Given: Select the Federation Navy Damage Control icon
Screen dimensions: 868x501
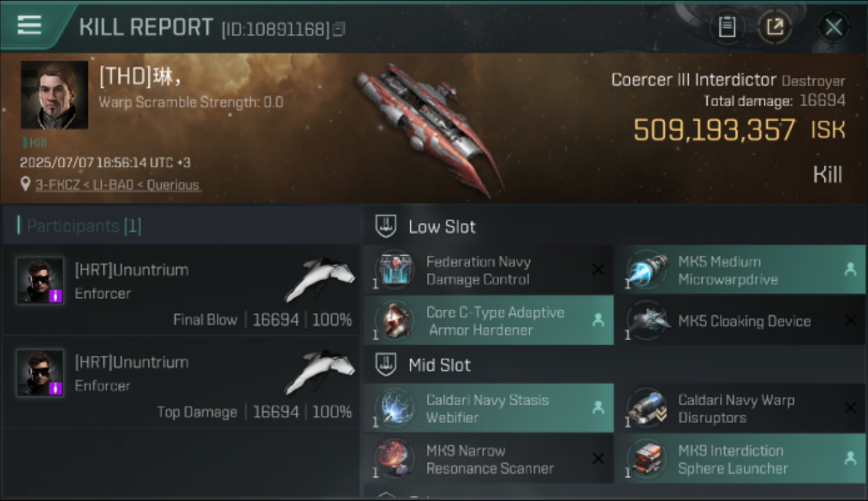Looking at the screenshot, I should [394, 270].
